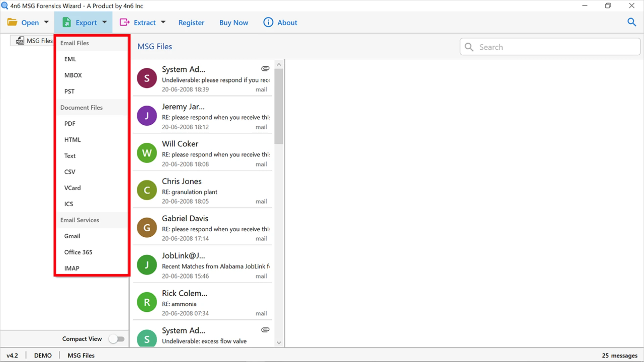Screen dimensions: 644x362
Task: Click the Extract arrow icon
Action: pos(124,22)
